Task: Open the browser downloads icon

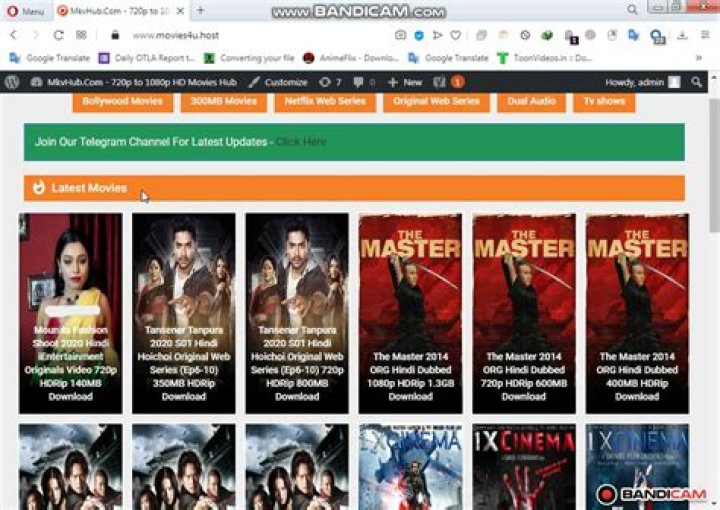Action: click(682, 34)
